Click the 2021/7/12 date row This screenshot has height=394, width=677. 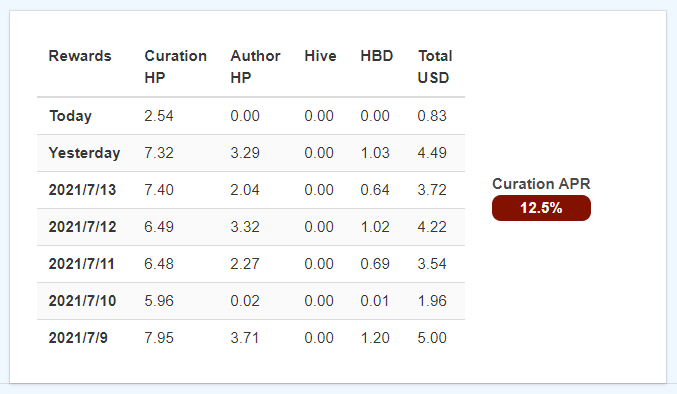click(251, 227)
